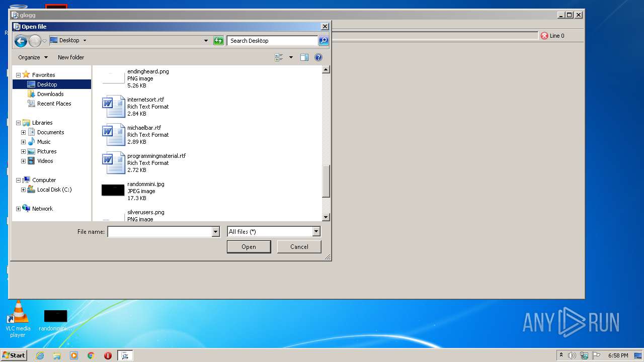The height and width of the screenshot is (362, 644).
Task: Expand the Documents library node
Action: coord(23,132)
